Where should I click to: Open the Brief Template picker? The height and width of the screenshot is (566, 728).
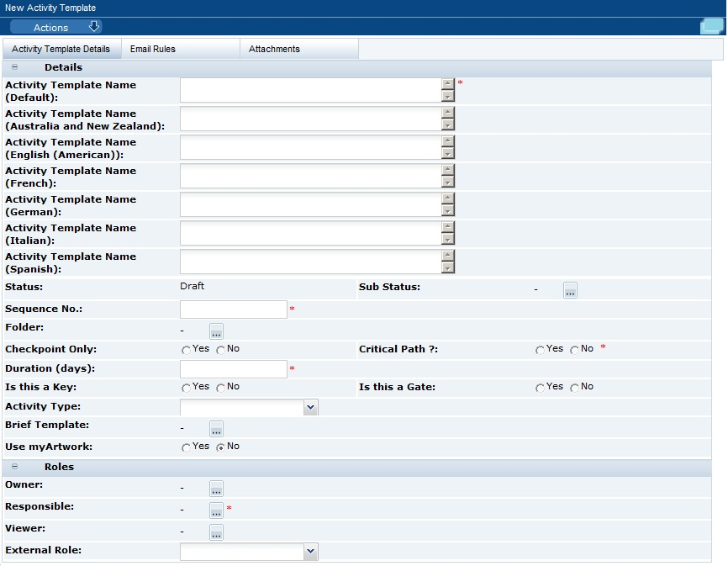pyautogui.click(x=216, y=428)
